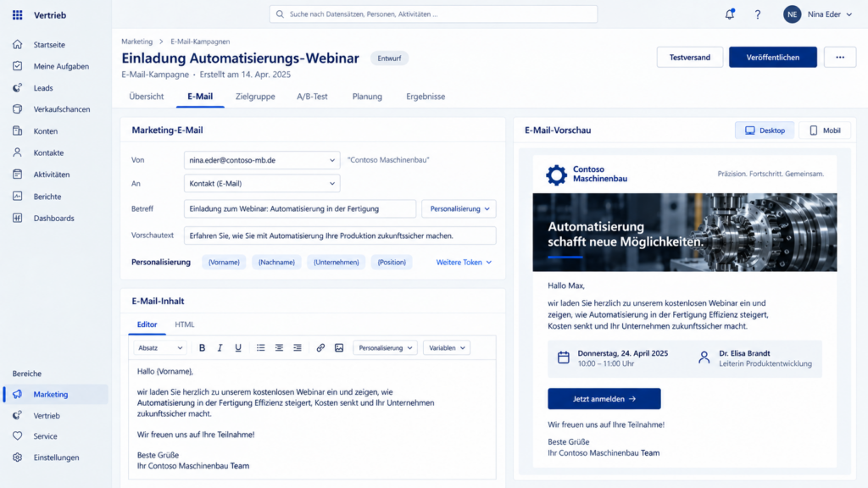
Task: Insert the {Nachname} token
Action: pyautogui.click(x=276, y=263)
